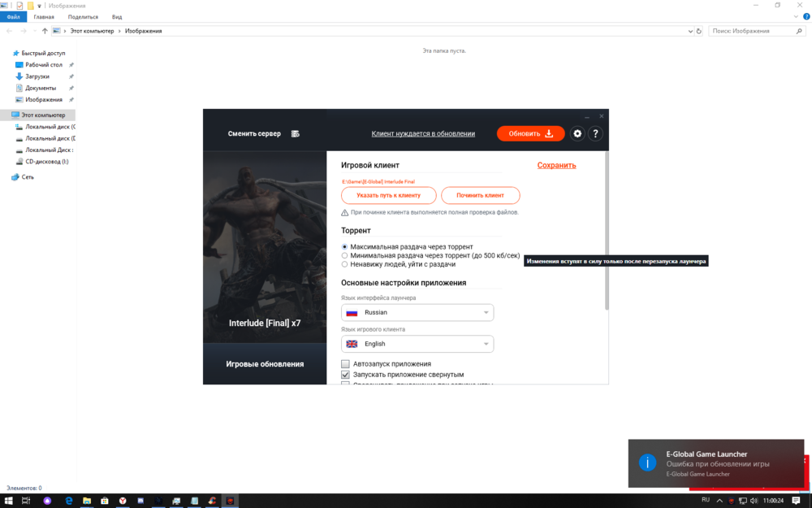Select the Ненавижу людей, уйти с раздачи option
The height and width of the screenshot is (508, 812).
[345, 264]
